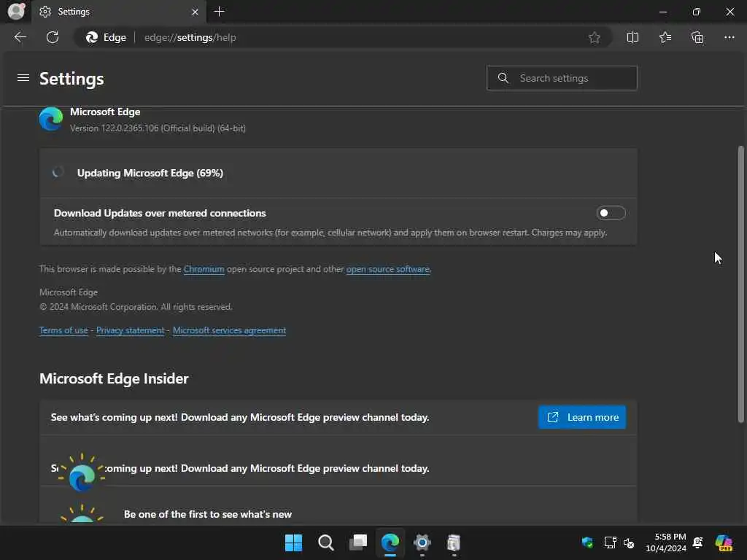
Task: Click the Edge version number text
Action: (x=158, y=128)
